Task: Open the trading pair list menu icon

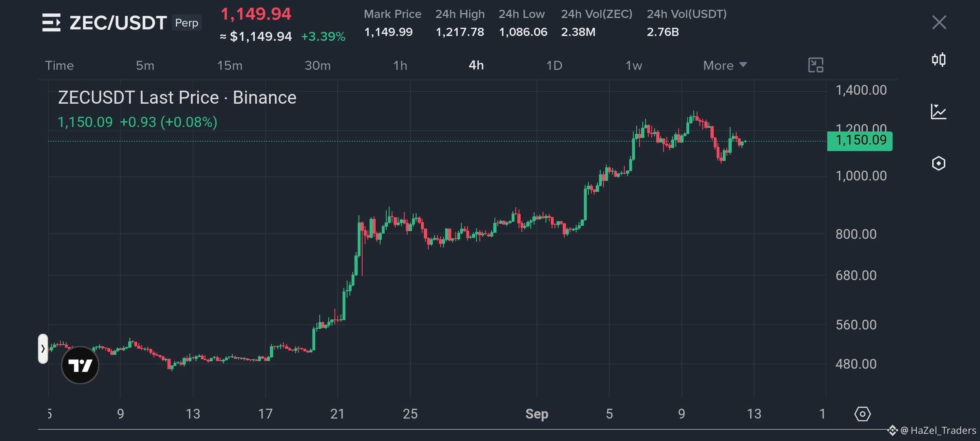Action: pos(51,22)
